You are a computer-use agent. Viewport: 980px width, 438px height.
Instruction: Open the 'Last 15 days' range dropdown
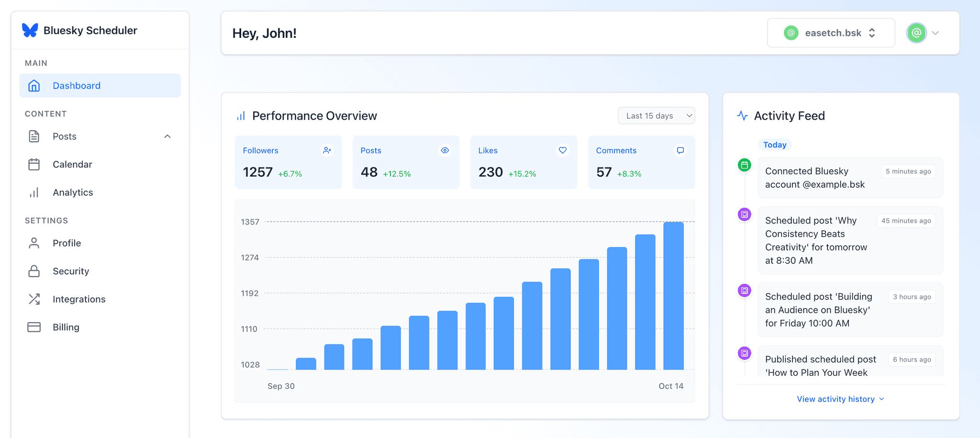pos(656,116)
